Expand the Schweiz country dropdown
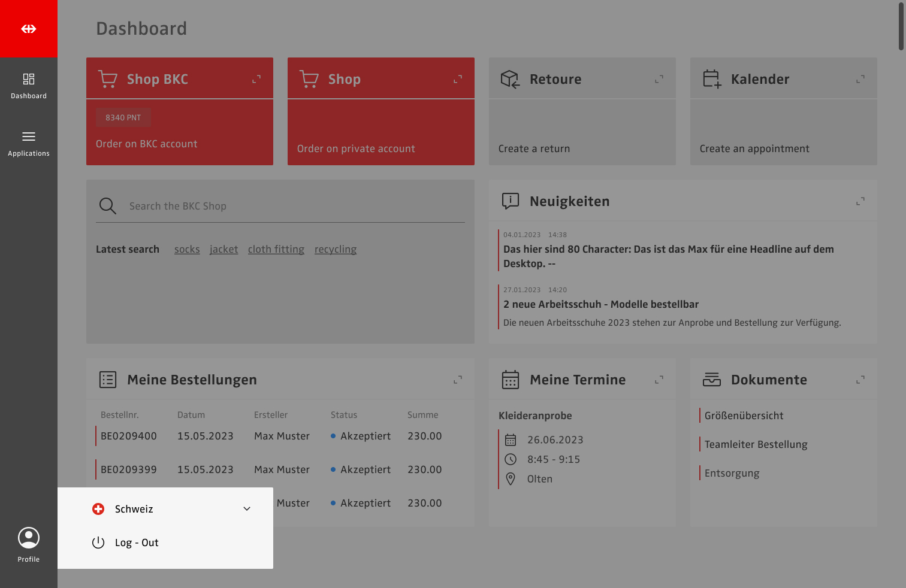906x588 pixels. pos(246,509)
